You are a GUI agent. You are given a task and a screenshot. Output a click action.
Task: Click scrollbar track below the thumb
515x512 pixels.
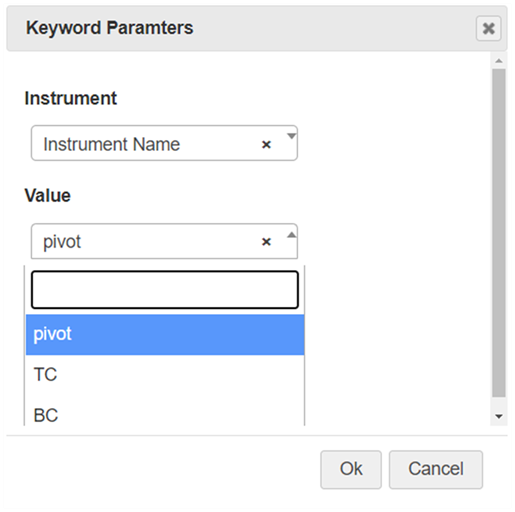point(499,403)
